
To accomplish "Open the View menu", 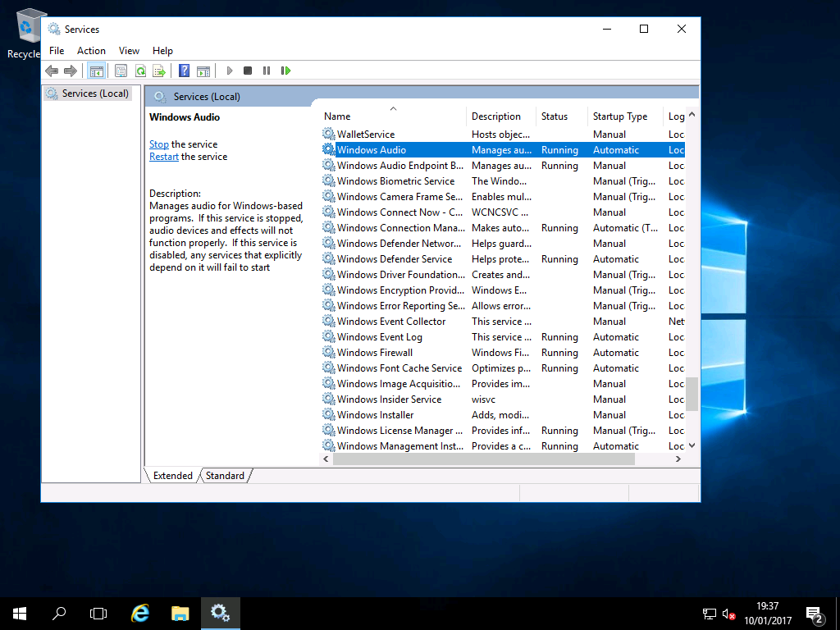I will (x=129, y=50).
